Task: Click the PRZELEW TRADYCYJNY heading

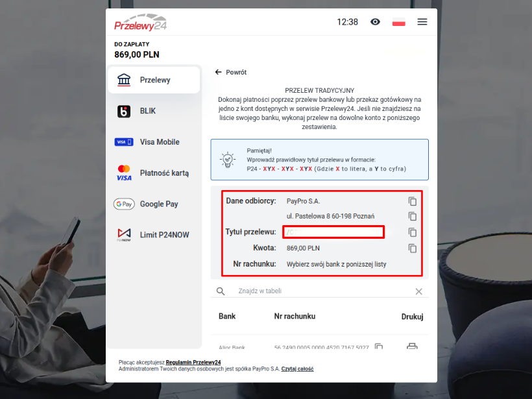Action: 320,91
